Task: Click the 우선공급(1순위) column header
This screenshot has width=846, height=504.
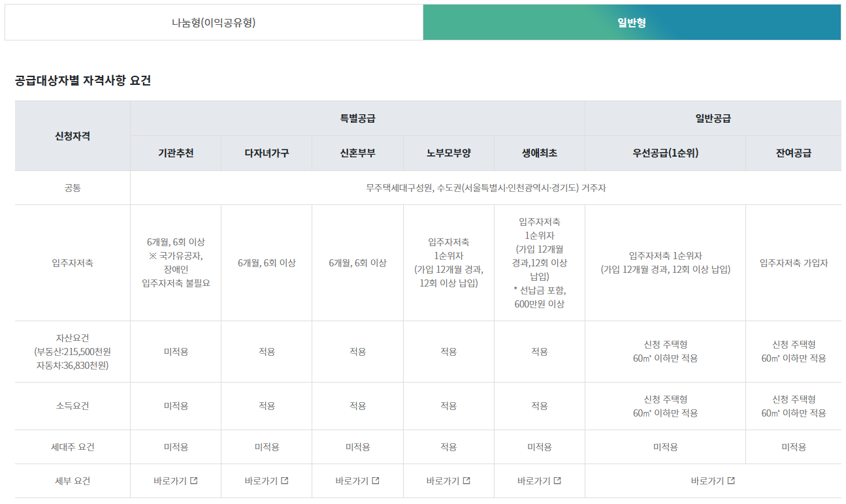Action: [x=665, y=153]
